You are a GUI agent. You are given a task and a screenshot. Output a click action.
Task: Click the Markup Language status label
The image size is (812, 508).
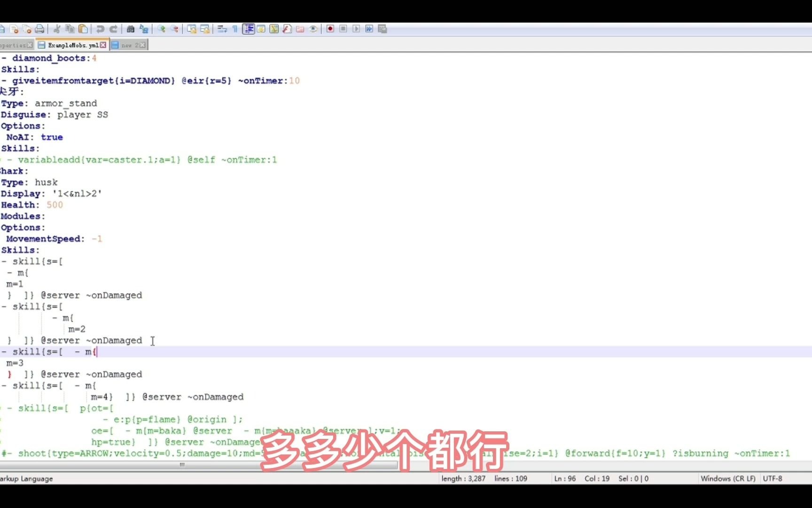coord(27,478)
